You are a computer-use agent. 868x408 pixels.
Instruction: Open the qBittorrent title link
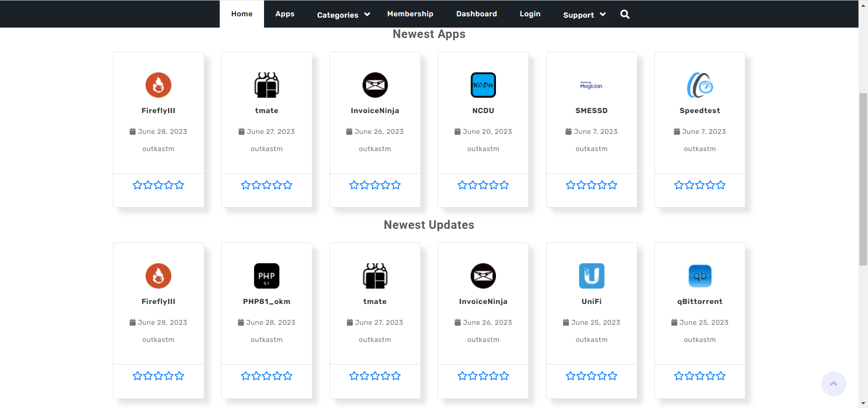[x=700, y=301]
